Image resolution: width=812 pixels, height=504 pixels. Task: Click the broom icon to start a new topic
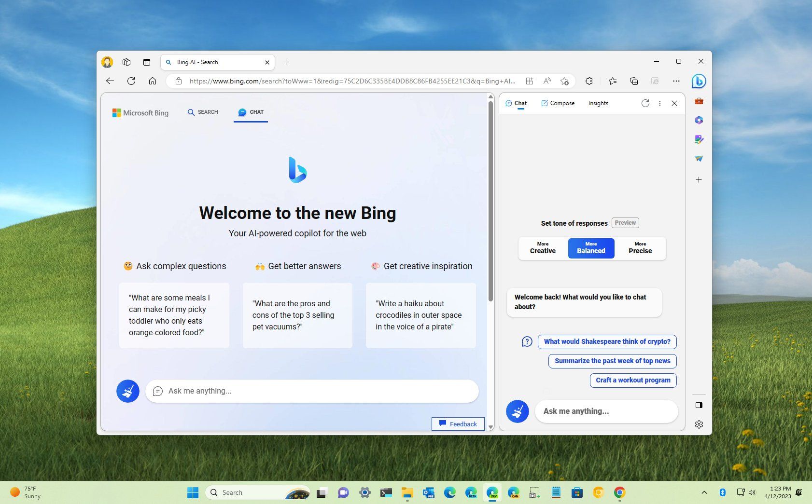127,391
